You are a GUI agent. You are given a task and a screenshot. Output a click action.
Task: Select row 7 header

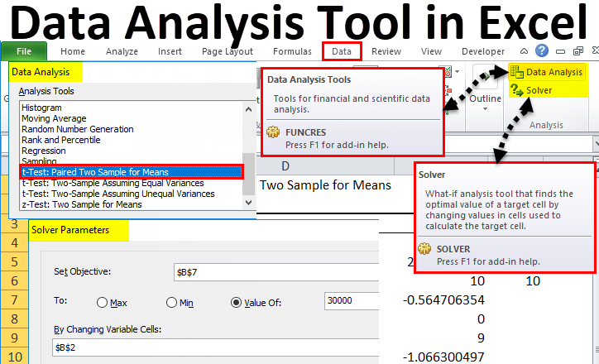coord(15,299)
